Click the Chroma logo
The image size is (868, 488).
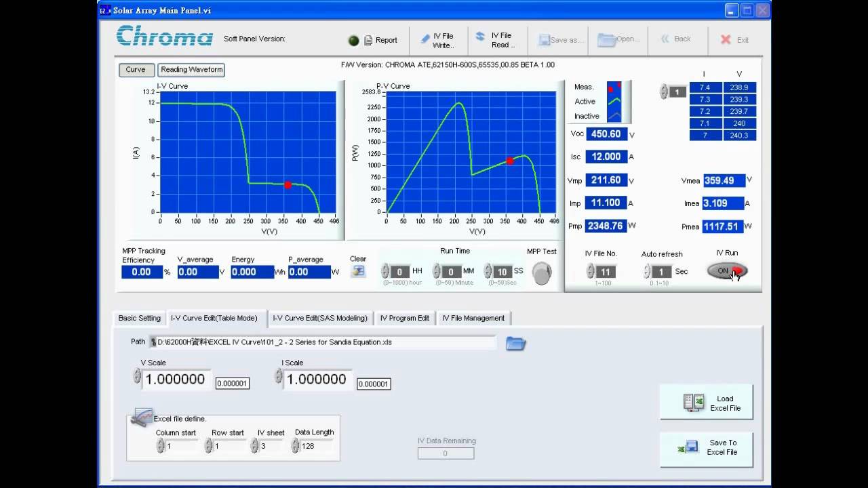164,36
